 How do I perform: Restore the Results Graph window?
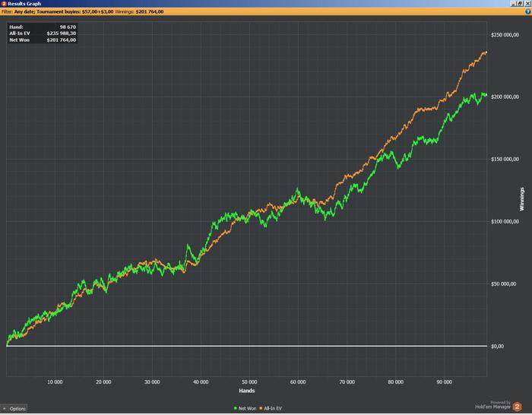[x=520, y=3]
